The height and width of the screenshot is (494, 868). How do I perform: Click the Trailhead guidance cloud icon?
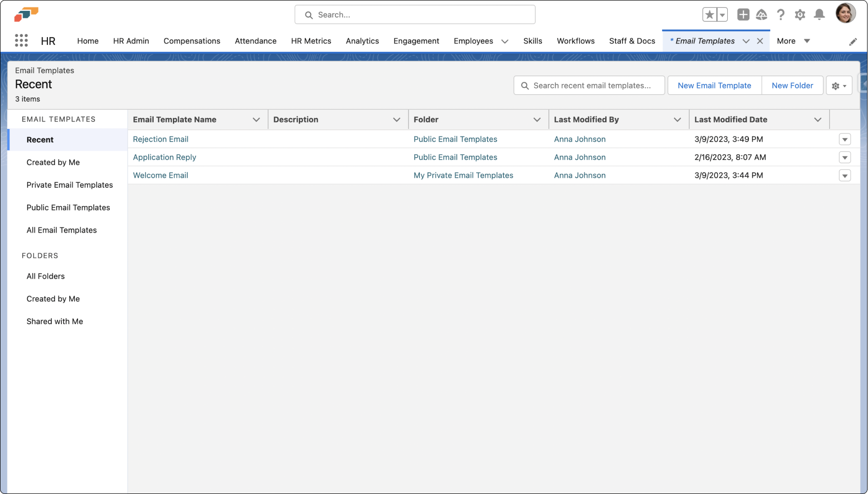pyautogui.click(x=761, y=15)
